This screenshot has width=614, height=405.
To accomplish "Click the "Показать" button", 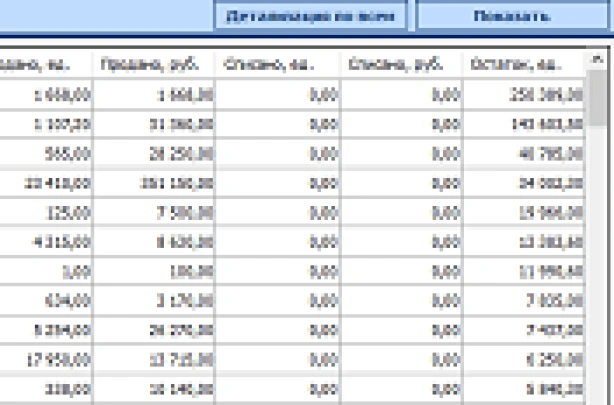I will [514, 16].
